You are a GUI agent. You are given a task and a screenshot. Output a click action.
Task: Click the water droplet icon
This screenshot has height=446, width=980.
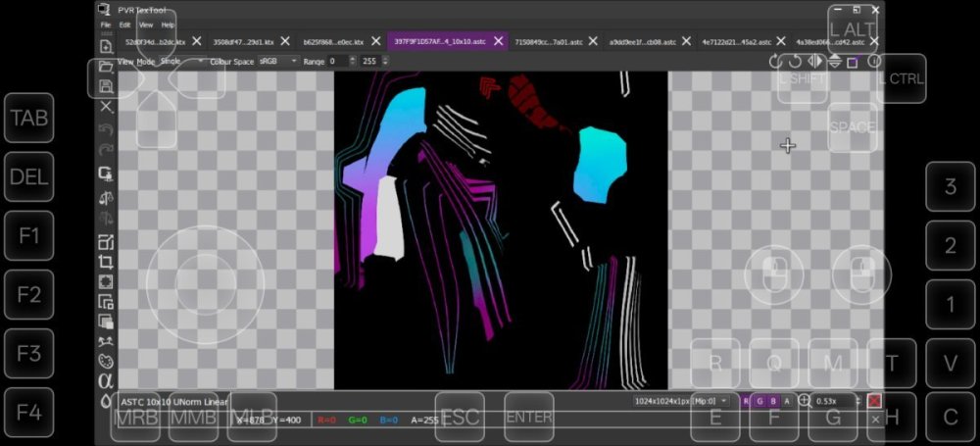106,401
